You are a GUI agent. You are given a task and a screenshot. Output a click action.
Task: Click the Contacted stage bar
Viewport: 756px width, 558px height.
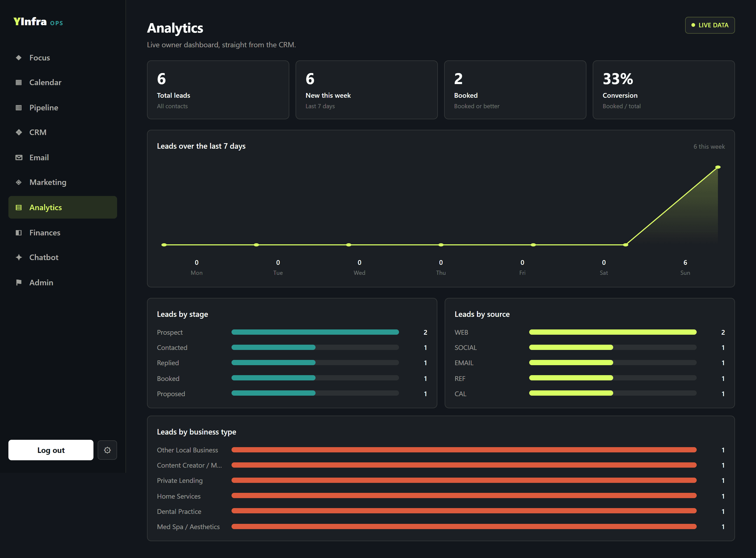pyautogui.click(x=315, y=347)
